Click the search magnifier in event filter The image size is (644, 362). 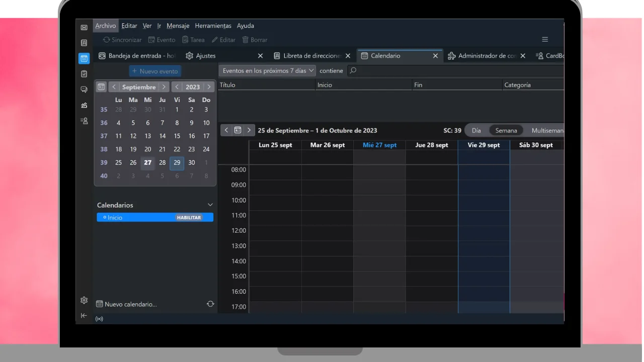tap(353, 70)
